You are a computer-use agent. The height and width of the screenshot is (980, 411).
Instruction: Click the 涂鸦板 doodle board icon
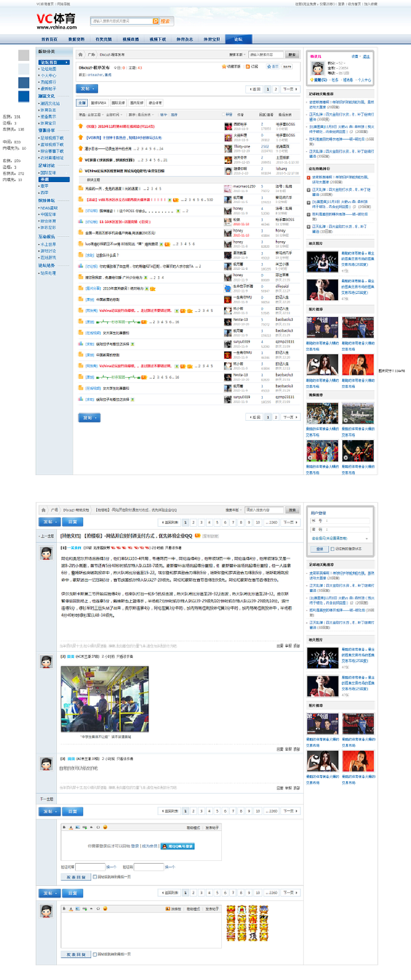(168, 909)
